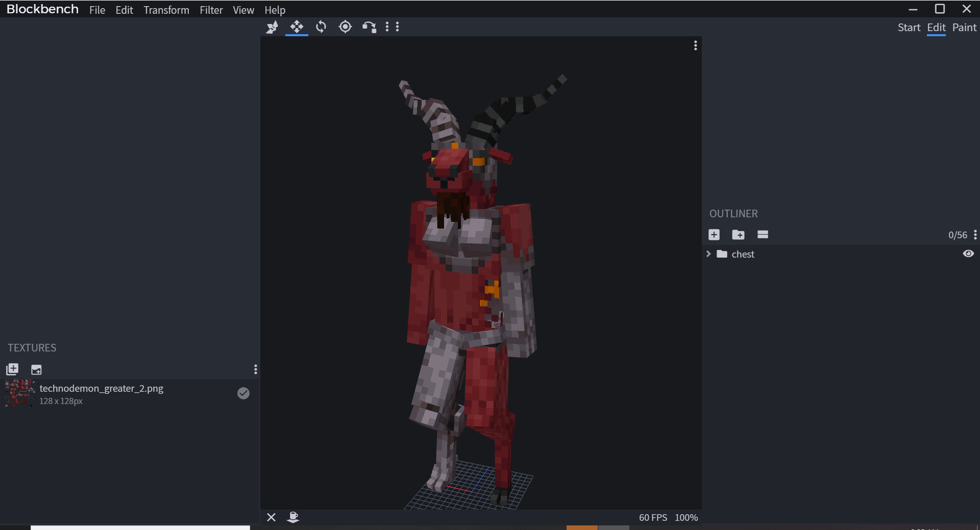Screen dimensions: 980x530
Task: Open the Textures panel options menu
Action: [x=255, y=369]
